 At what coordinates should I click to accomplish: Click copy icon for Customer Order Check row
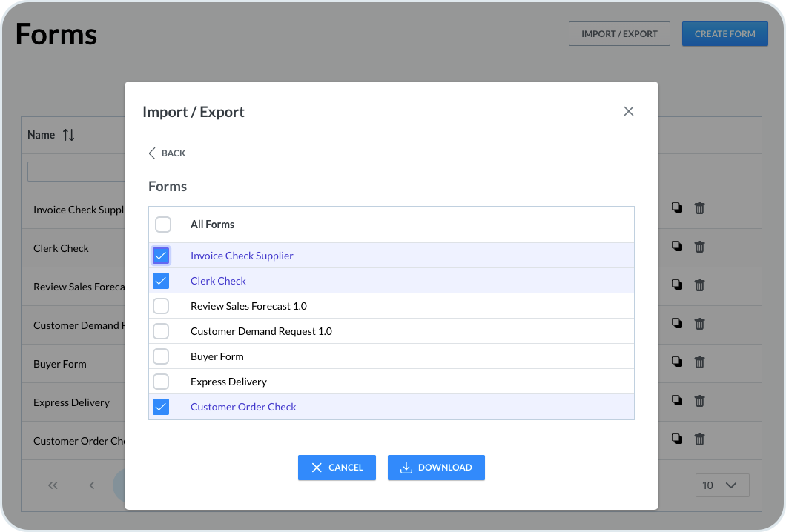click(676, 439)
